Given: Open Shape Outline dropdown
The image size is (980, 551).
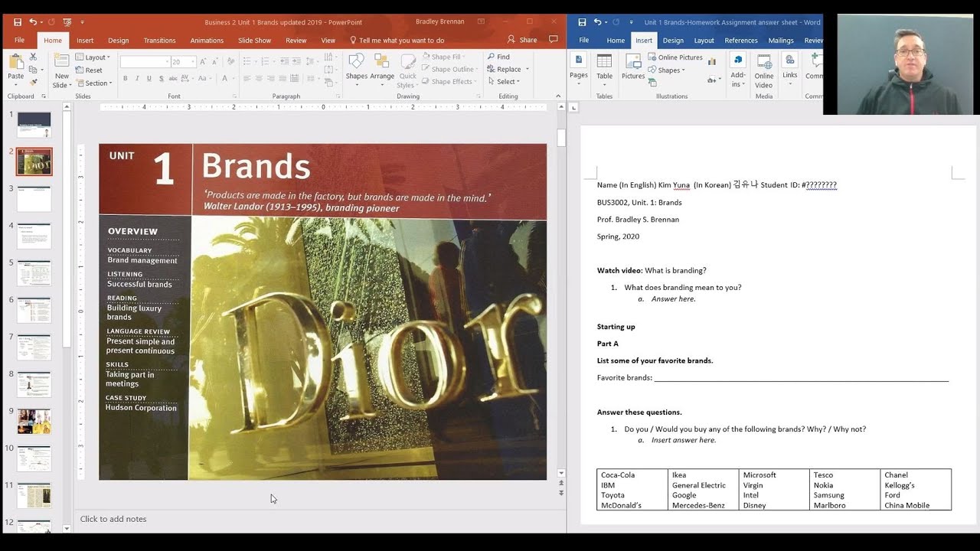Looking at the screenshot, I should [449, 69].
